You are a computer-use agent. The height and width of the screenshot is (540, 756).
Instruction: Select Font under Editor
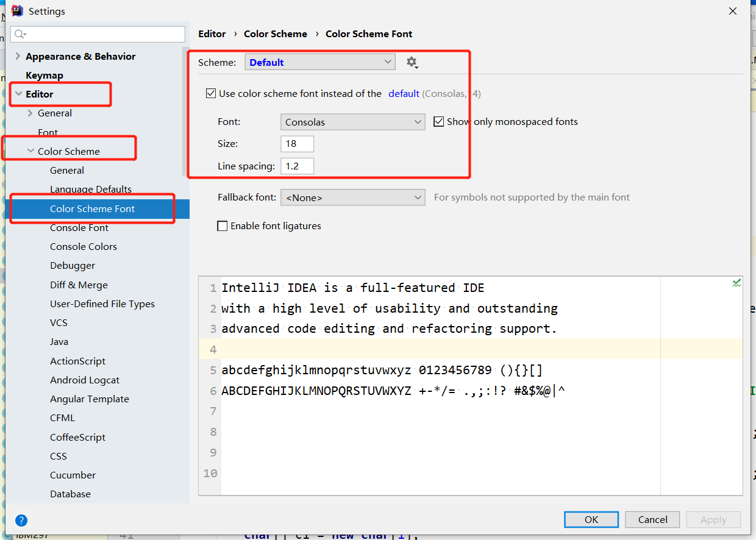pyautogui.click(x=48, y=132)
